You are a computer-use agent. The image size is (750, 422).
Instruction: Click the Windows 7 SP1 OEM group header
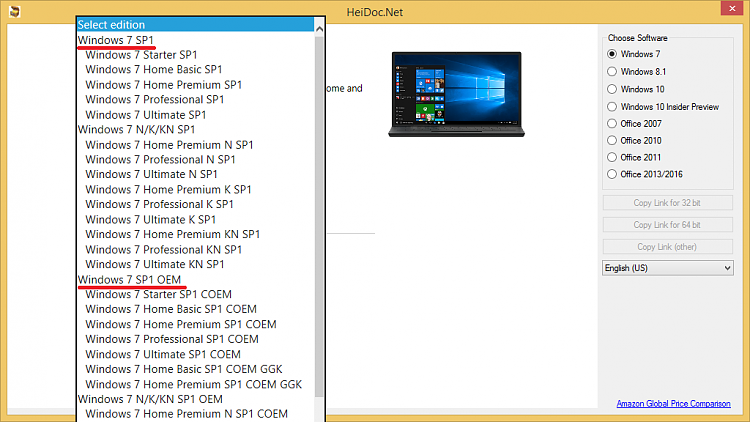[129, 279]
